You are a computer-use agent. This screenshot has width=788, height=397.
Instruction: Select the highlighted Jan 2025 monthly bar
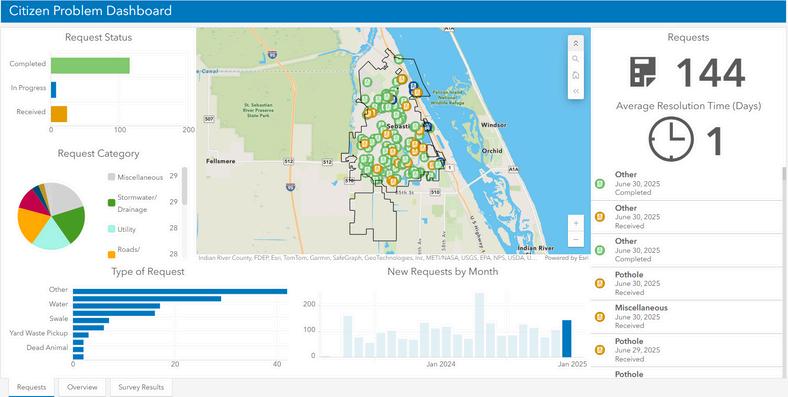(567, 338)
